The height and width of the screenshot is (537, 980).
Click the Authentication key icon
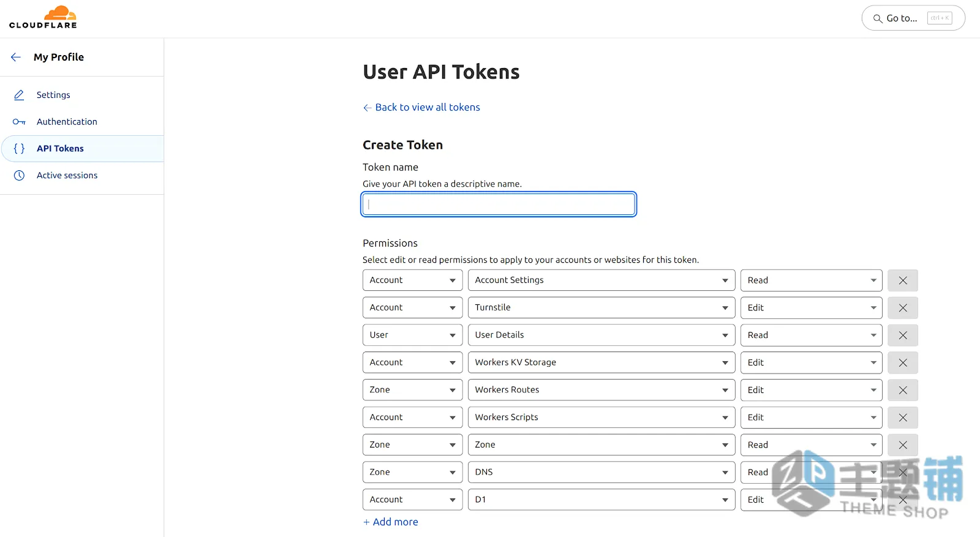coord(19,122)
